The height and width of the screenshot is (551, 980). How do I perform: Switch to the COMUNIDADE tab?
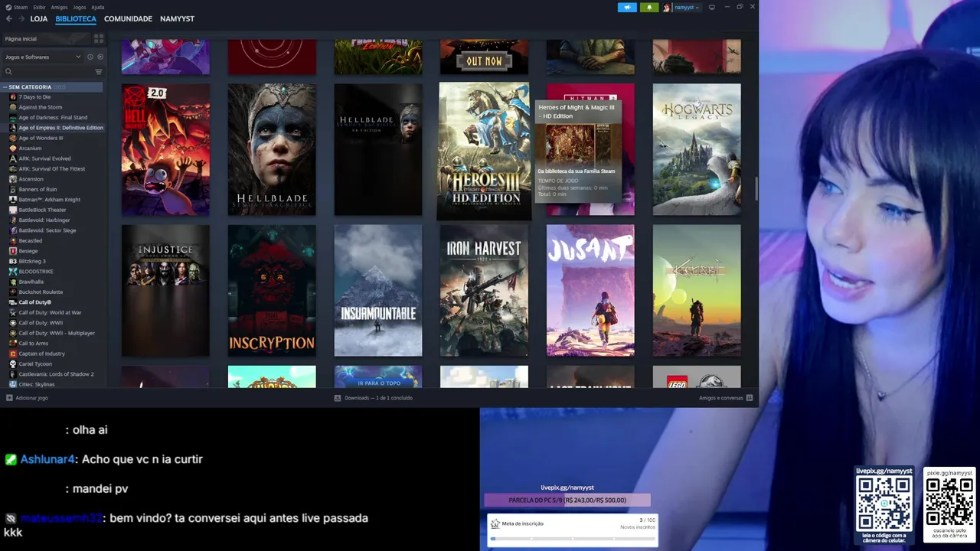[x=128, y=18]
